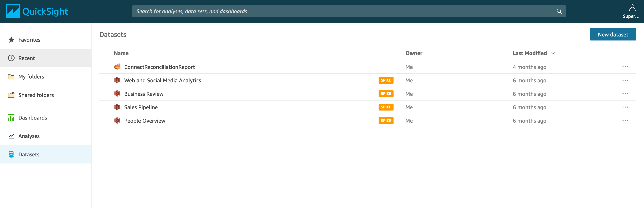The image size is (644, 208).
Task: Click the SPICE badge for Web and Social Media Analytics
Action: click(x=386, y=80)
